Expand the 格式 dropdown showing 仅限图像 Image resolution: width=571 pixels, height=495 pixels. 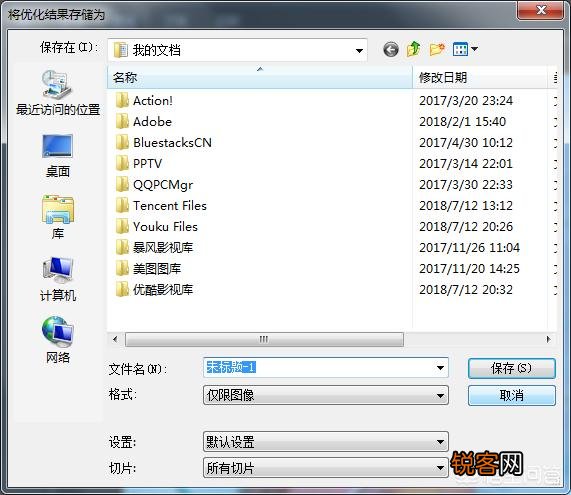326,395
